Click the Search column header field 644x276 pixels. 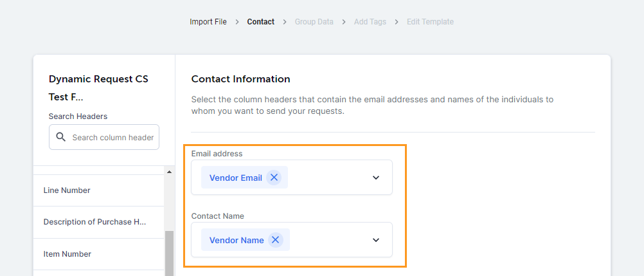click(112, 137)
